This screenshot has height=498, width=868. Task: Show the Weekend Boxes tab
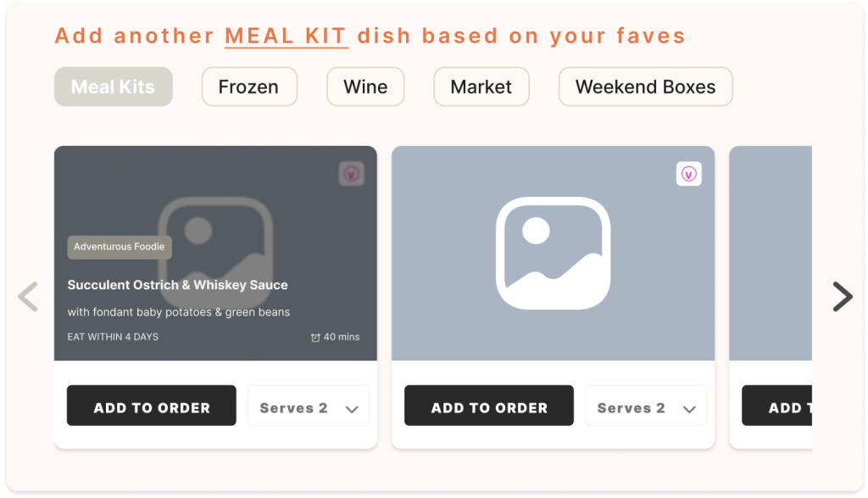(645, 87)
